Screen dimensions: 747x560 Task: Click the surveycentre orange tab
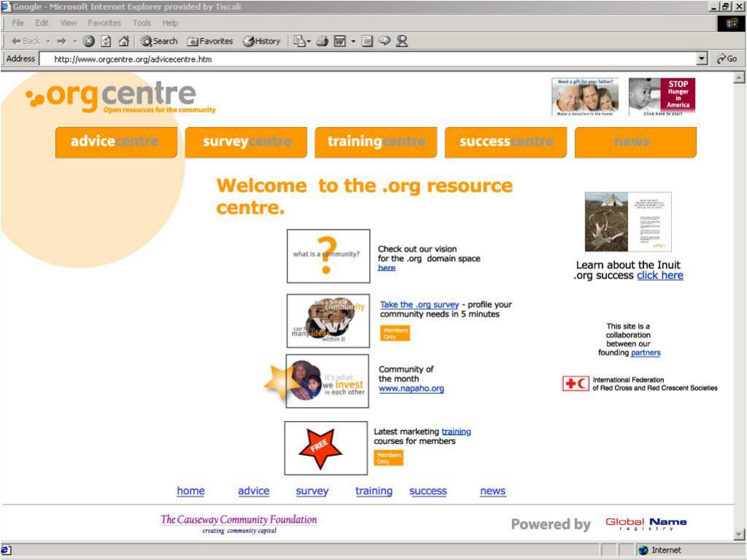click(246, 142)
